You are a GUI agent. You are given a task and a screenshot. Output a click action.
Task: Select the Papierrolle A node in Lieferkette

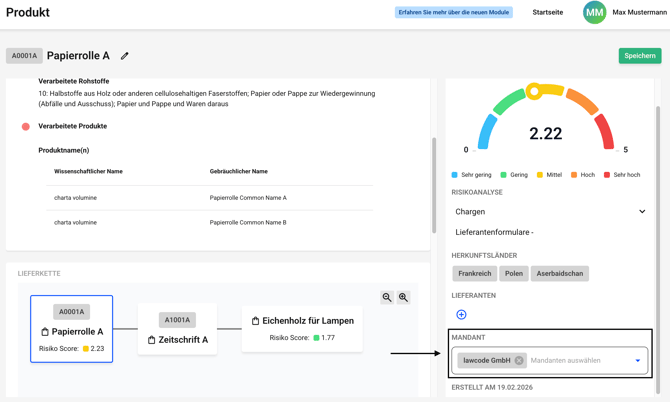tap(71, 329)
